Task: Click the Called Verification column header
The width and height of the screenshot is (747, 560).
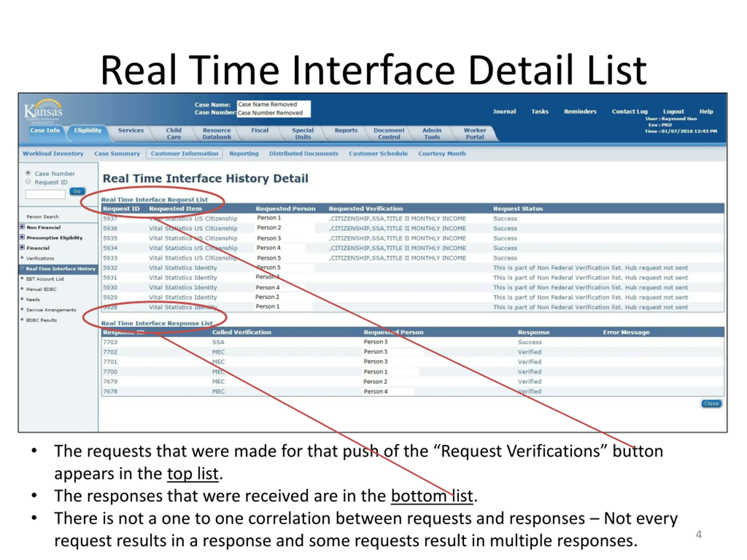Action: coord(241,332)
